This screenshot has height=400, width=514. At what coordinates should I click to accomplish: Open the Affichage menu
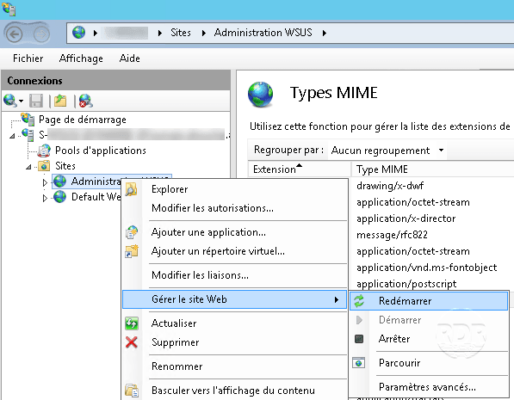point(81,58)
